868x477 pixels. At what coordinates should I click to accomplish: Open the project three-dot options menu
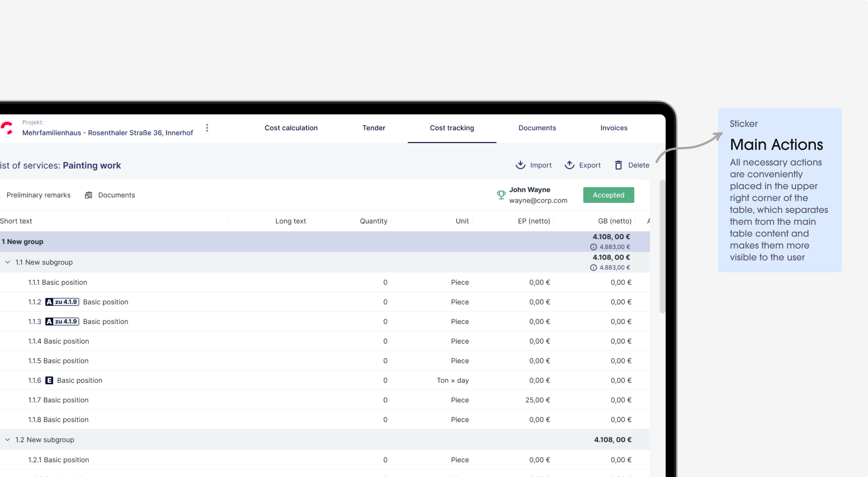click(x=207, y=128)
